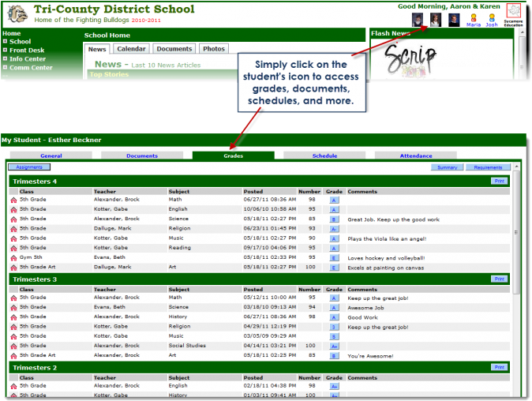532x401 pixels.
Task: Click the Requirements button
Action: (488, 167)
